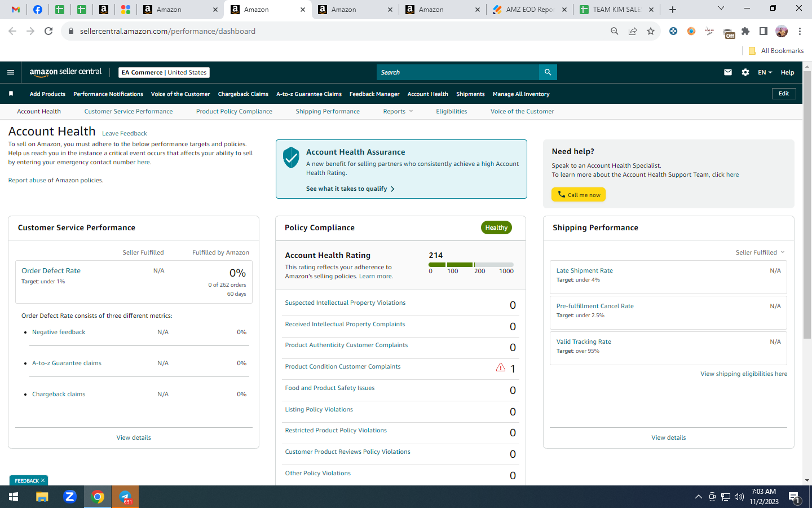
Task: Click the Chrome profile avatar
Action: pyautogui.click(x=782, y=31)
